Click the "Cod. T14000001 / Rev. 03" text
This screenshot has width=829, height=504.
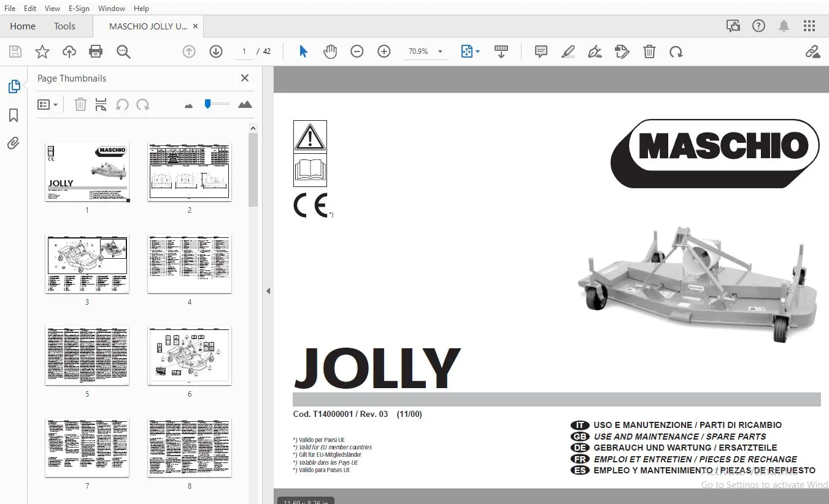tap(341, 414)
